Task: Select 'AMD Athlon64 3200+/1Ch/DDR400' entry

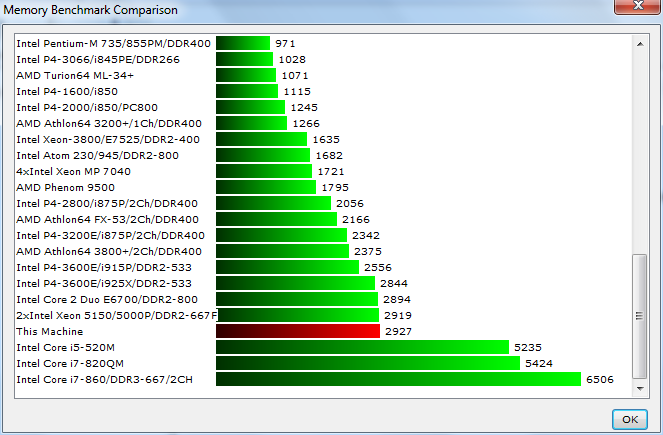Action: point(109,123)
